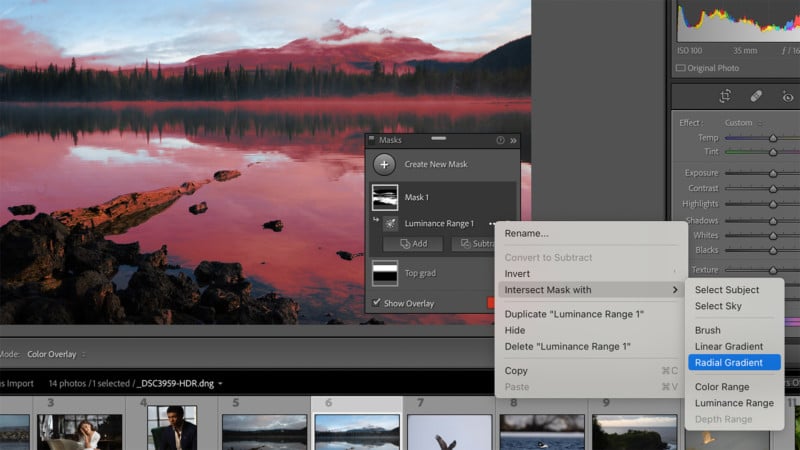Click the Exposure slider handle
Screen dimensions: 800x450
(772, 173)
